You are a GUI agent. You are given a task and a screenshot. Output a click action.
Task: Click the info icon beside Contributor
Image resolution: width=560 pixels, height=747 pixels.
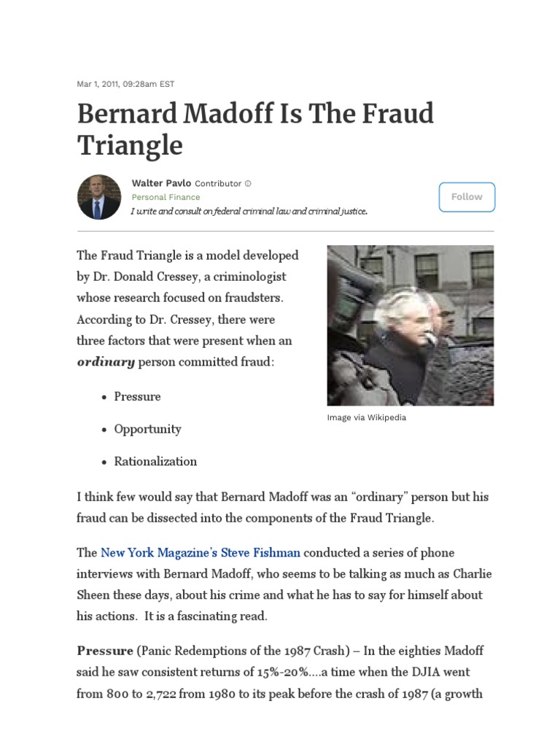click(x=248, y=184)
